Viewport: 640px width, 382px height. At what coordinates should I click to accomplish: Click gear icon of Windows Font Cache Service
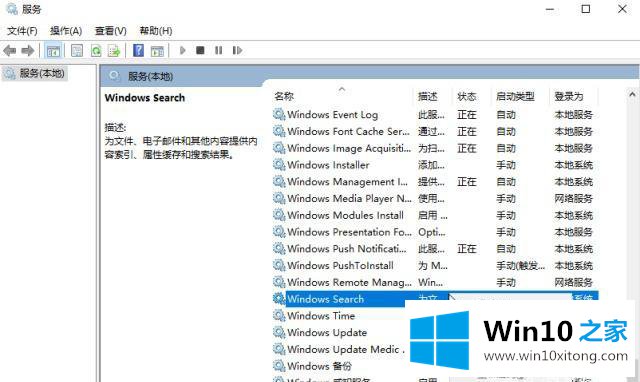[279, 131]
